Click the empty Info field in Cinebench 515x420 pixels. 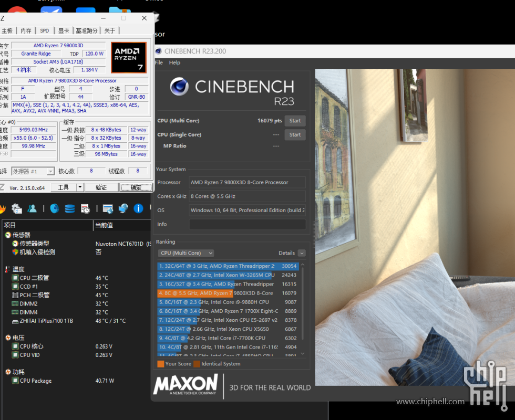coord(248,224)
